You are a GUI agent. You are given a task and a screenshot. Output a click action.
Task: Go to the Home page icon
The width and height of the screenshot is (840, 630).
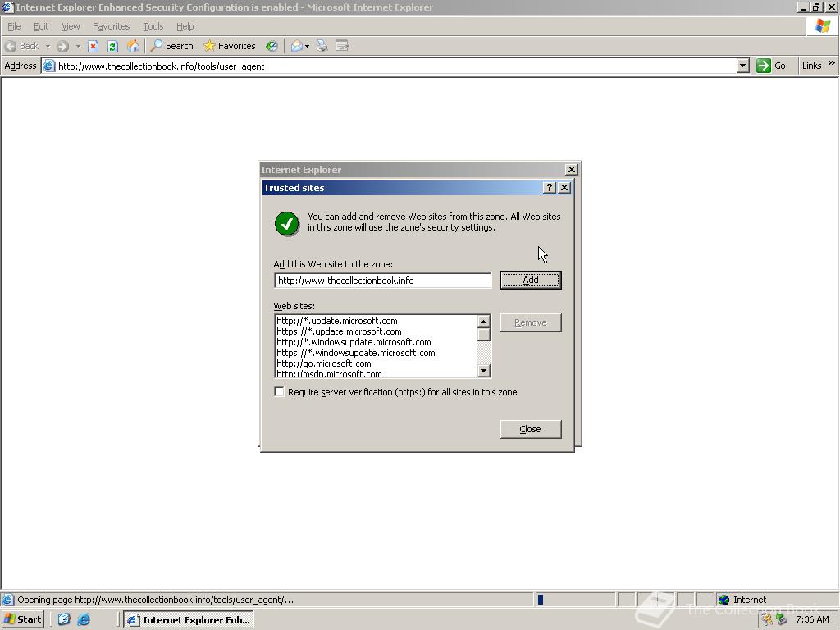pos(133,46)
